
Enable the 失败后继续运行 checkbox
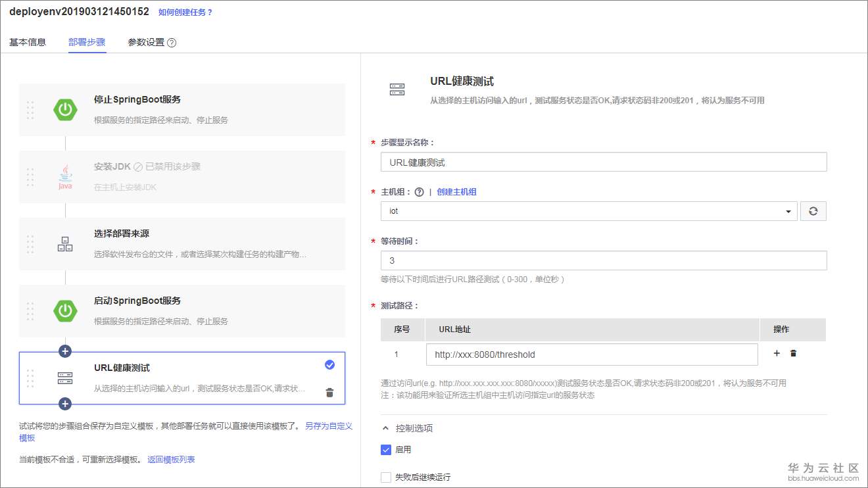(386, 477)
